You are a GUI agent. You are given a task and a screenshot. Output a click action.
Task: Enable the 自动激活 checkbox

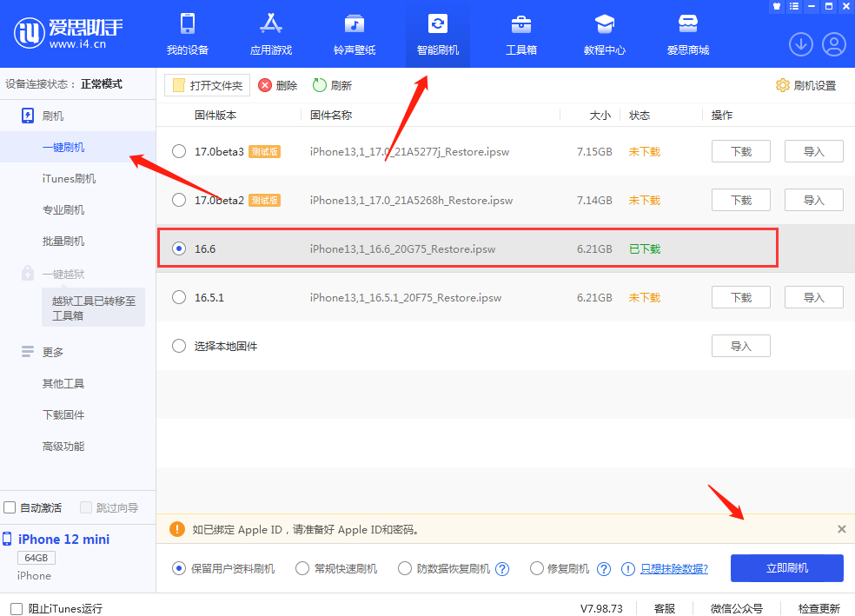pos(10,507)
